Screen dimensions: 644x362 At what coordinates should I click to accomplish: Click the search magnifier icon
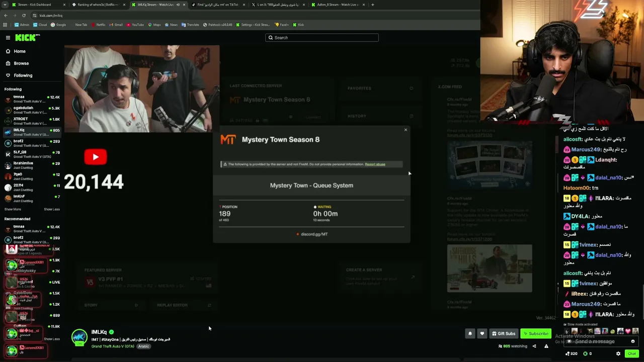coord(271,38)
